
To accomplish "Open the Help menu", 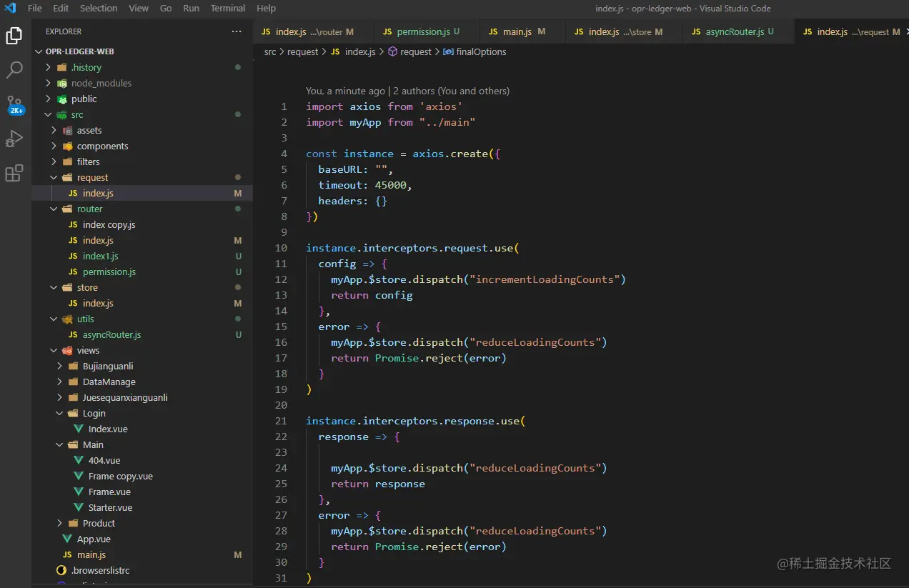I will point(266,9).
